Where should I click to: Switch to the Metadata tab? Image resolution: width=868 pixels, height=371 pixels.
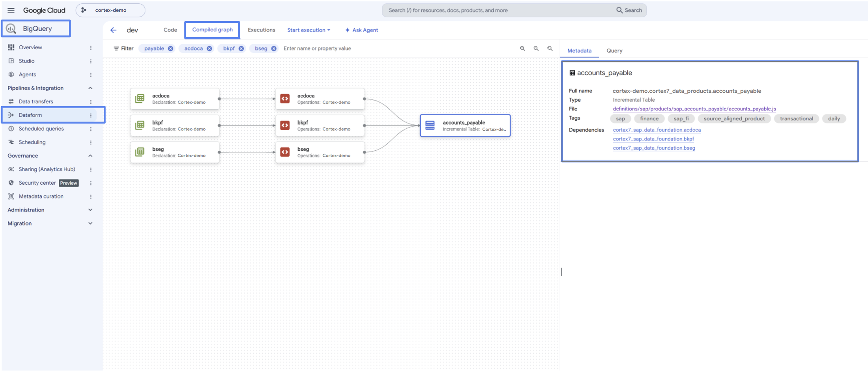point(579,51)
